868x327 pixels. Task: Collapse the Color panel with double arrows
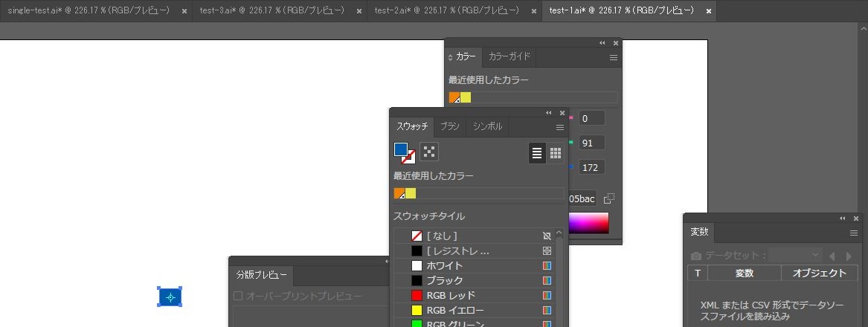pos(602,42)
